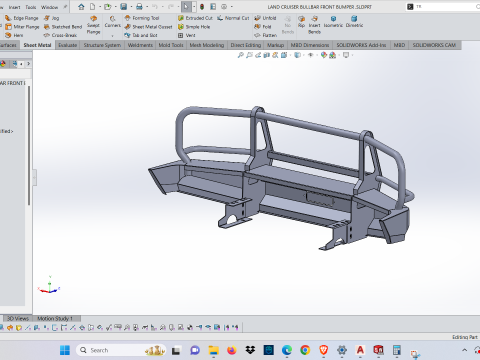
Task: Open the Select tool dropdown arrow
Action: [194, 7]
